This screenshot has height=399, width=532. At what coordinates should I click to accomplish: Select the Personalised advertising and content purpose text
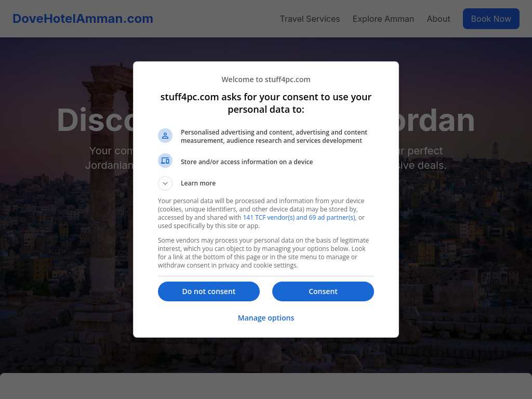(x=274, y=136)
